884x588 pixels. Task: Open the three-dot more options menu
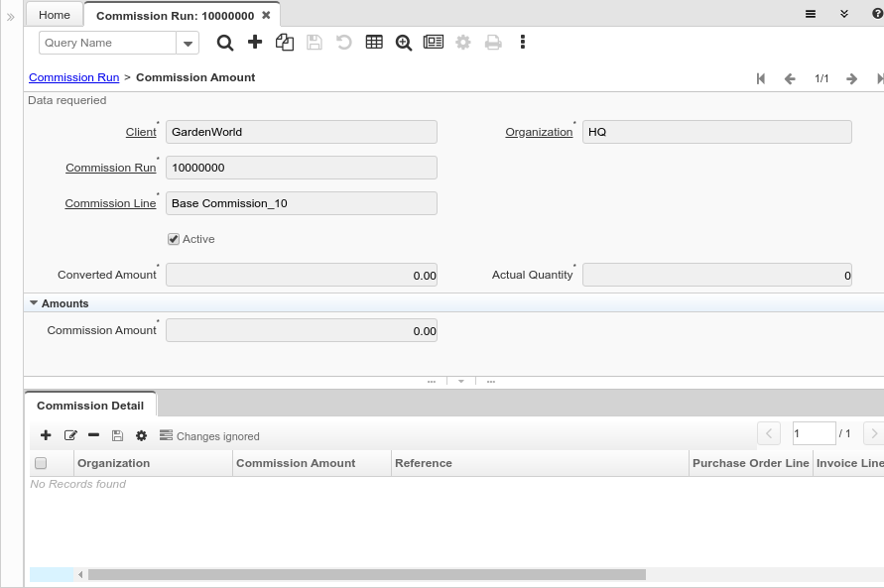coord(523,43)
